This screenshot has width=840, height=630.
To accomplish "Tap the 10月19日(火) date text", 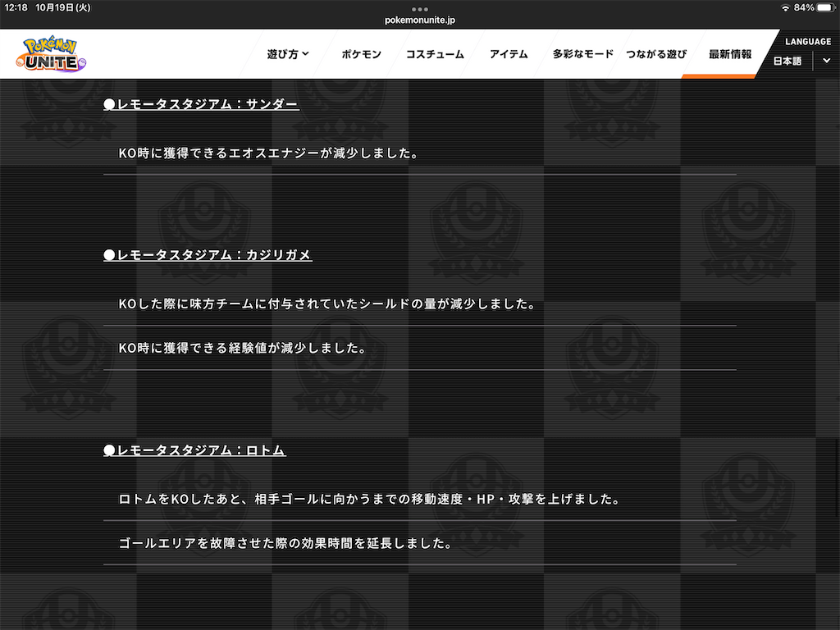I will [63, 7].
